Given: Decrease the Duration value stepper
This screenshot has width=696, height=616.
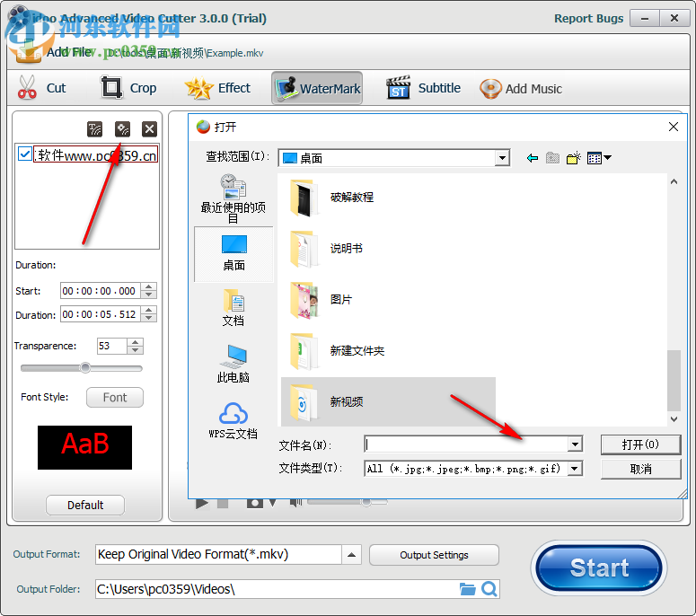Looking at the screenshot, I should [149, 318].
